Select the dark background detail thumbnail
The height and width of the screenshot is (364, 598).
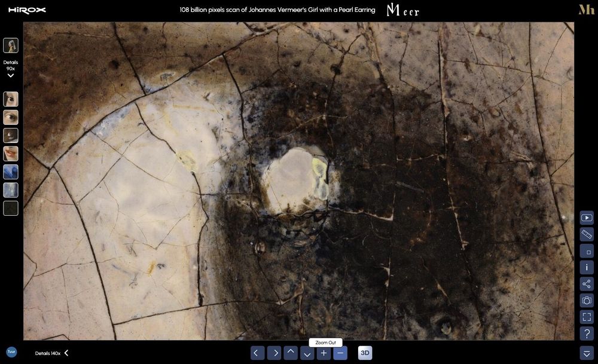click(x=11, y=209)
